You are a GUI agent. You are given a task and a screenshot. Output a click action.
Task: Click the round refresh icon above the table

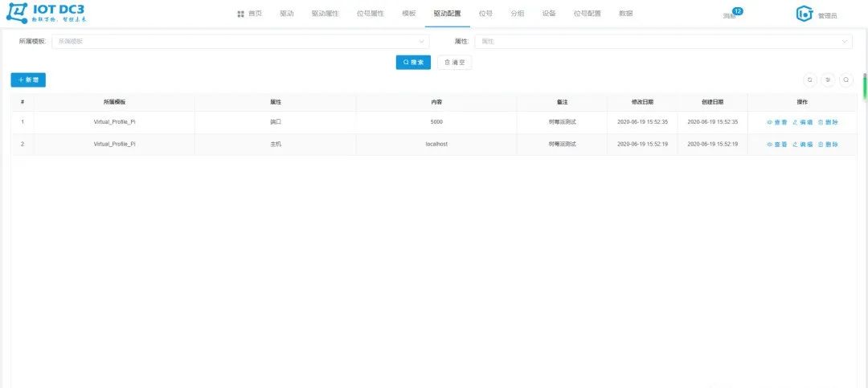[810, 80]
